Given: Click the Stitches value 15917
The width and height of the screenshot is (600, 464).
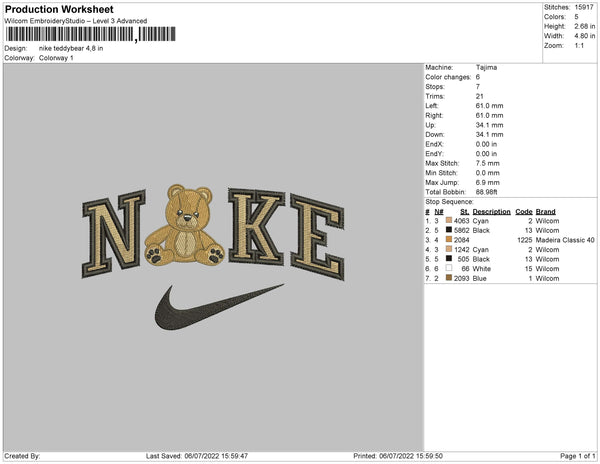Looking at the screenshot, I should [584, 7].
